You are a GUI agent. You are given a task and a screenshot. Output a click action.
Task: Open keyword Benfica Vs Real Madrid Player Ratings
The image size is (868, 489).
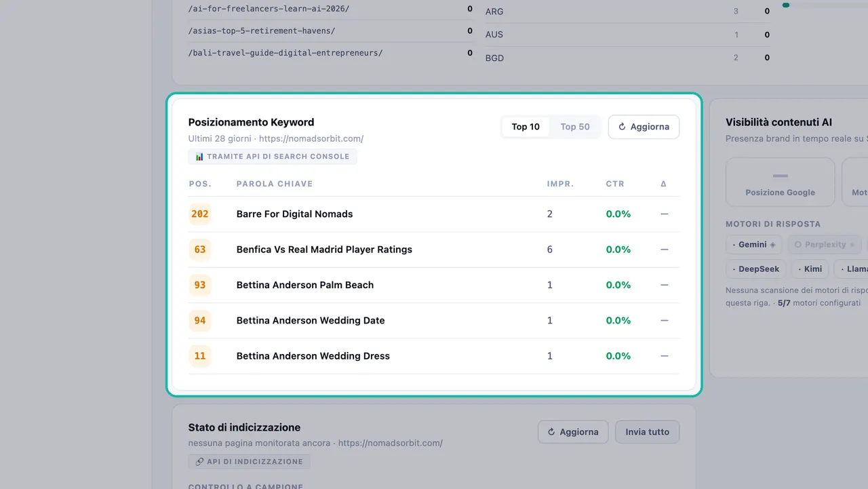click(324, 250)
